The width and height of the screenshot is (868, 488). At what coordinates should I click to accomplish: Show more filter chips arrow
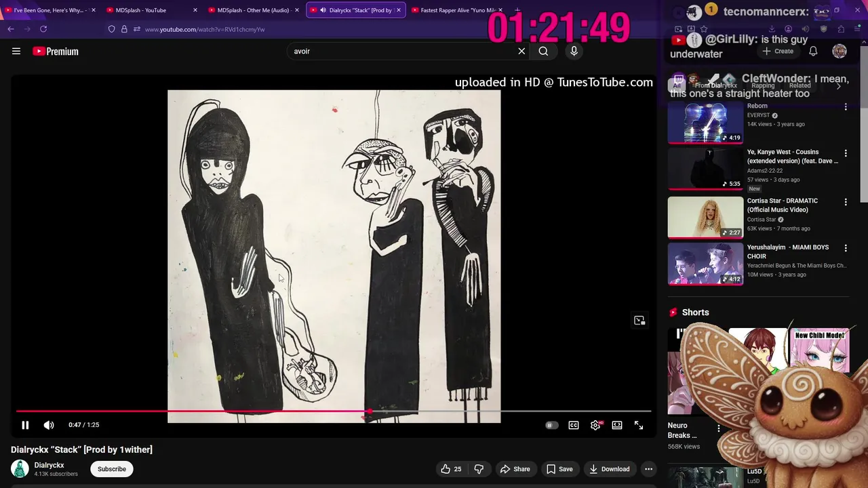tap(839, 85)
